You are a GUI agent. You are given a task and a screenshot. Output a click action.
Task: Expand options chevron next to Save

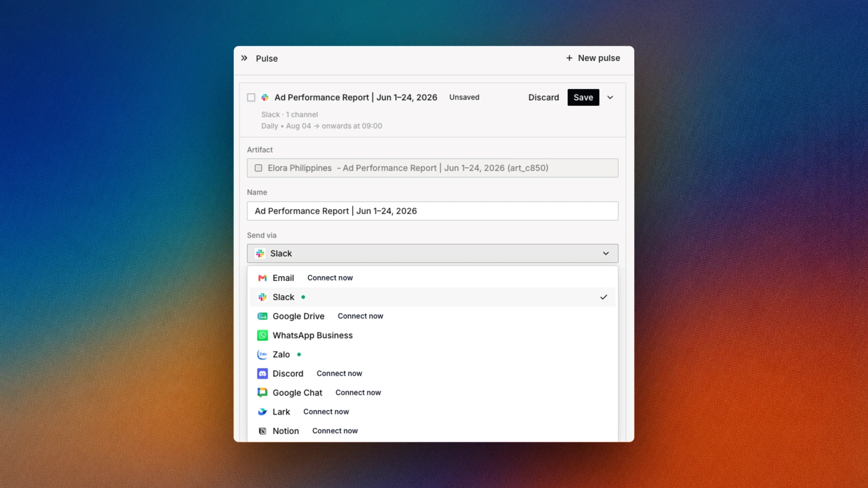[610, 98]
